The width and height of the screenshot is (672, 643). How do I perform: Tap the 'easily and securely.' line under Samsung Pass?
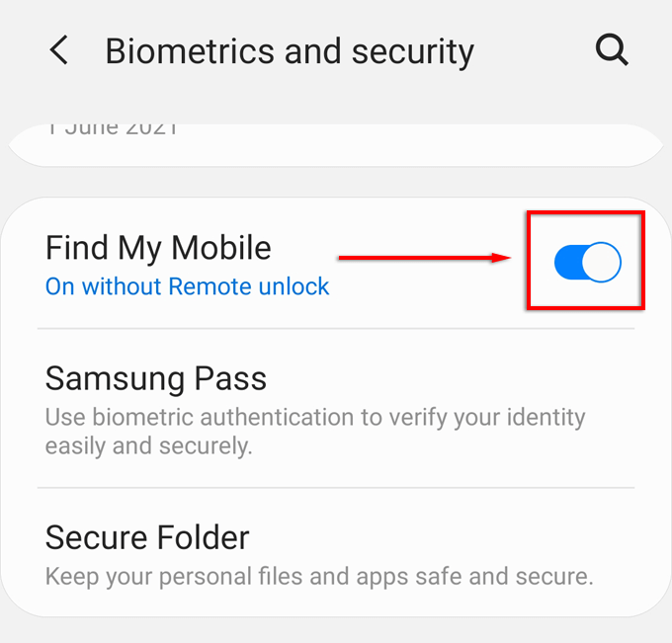click(x=148, y=445)
